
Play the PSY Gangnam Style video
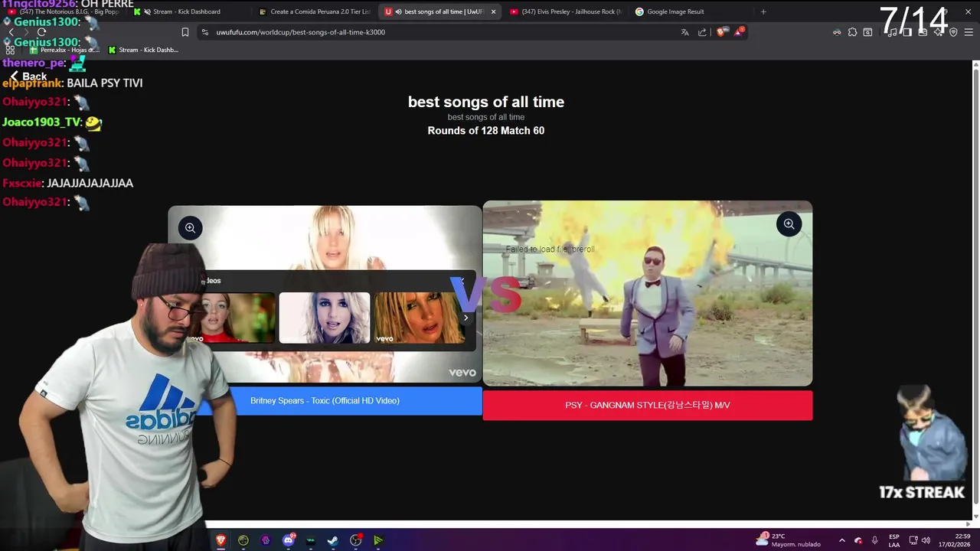click(648, 294)
